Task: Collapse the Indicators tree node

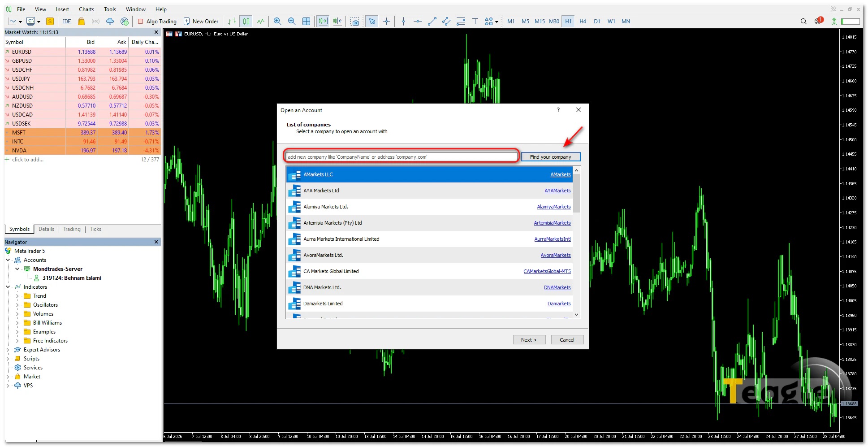Action: [8, 287]
